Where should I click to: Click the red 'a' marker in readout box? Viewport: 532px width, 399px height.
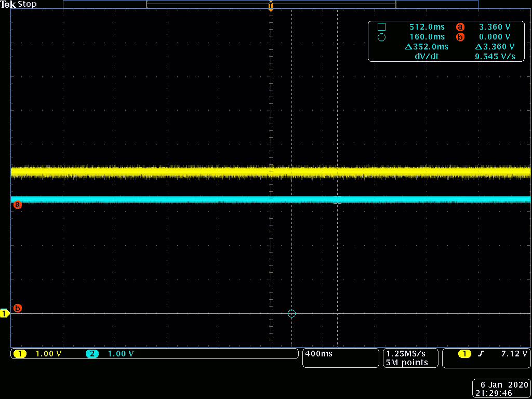(459, 26)
